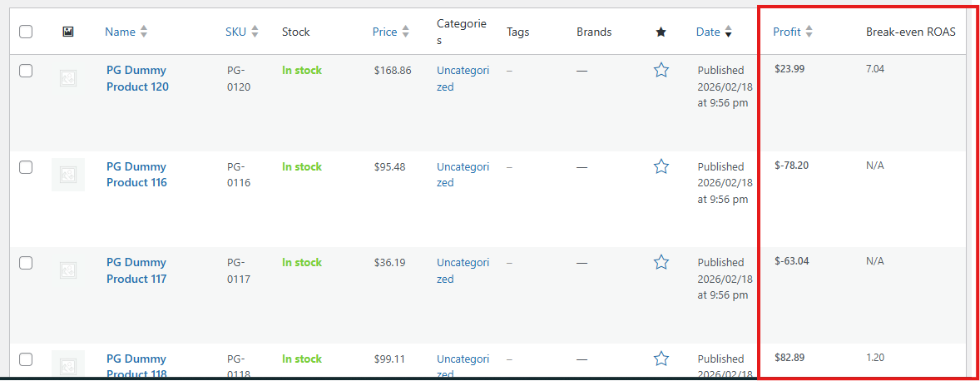Toggle featured star for PG Dummy Product 120
The image size is (980, 381).
(661, 71)
